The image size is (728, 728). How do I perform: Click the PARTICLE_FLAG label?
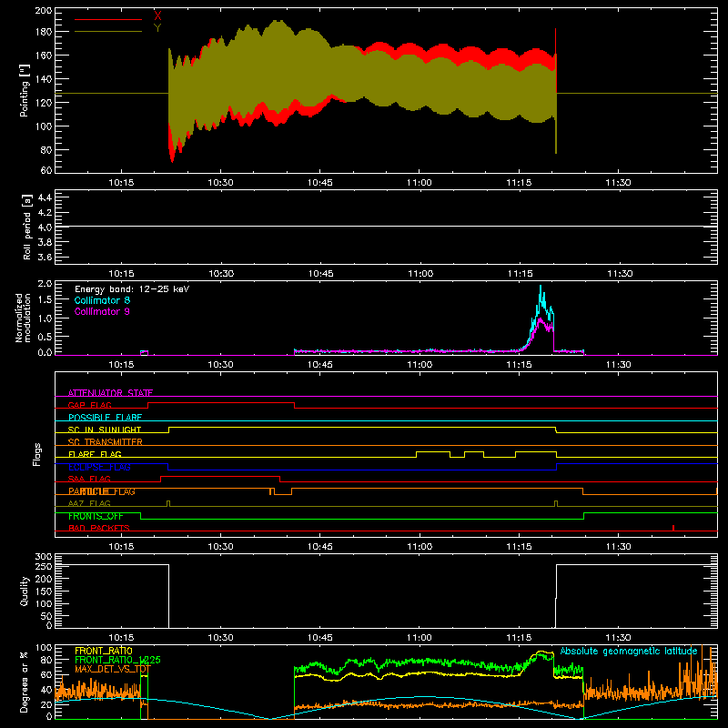point(102,491)
